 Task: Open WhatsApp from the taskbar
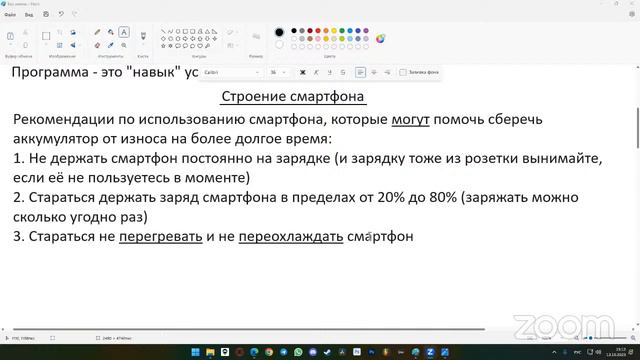coord(298,352)
